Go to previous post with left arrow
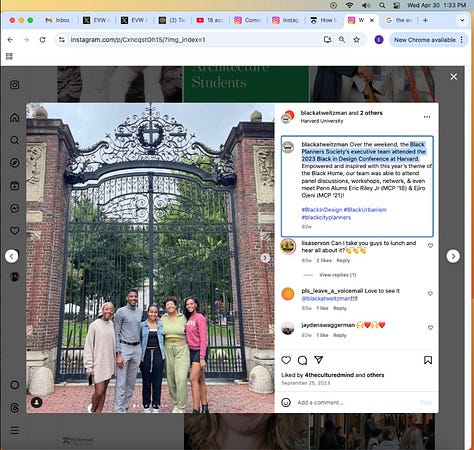Screen dimensions: 474x450 point(12,256)
